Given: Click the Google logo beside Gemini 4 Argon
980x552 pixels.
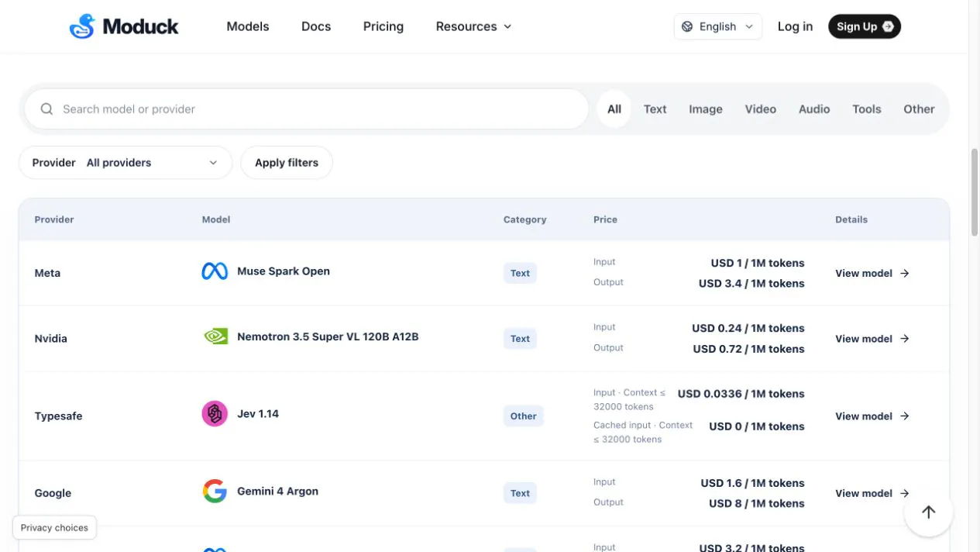Looking at the screenshot, I should [215, 492].
